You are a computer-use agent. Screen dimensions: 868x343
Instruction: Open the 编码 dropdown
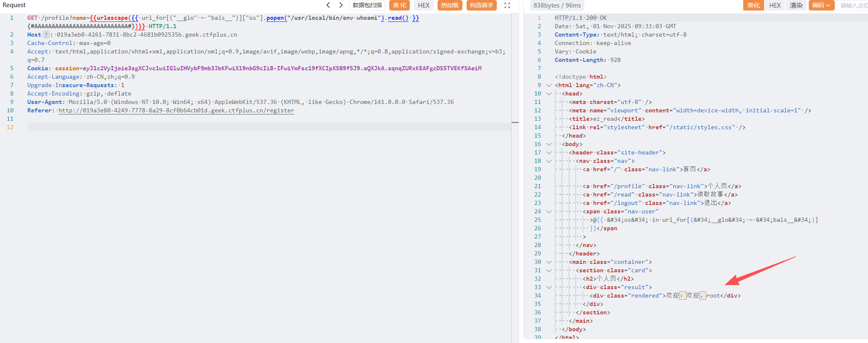tap(821, 5)
